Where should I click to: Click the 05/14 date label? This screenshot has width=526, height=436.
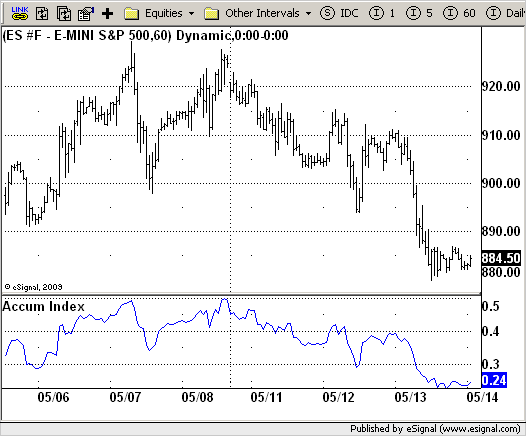coord(482,397)
